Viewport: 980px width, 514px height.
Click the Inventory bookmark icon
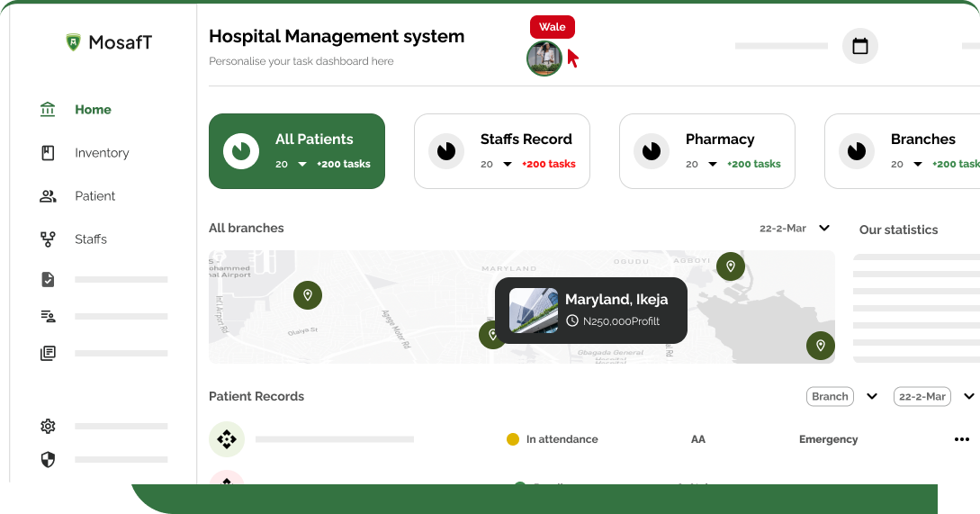[x=48, y=152]
